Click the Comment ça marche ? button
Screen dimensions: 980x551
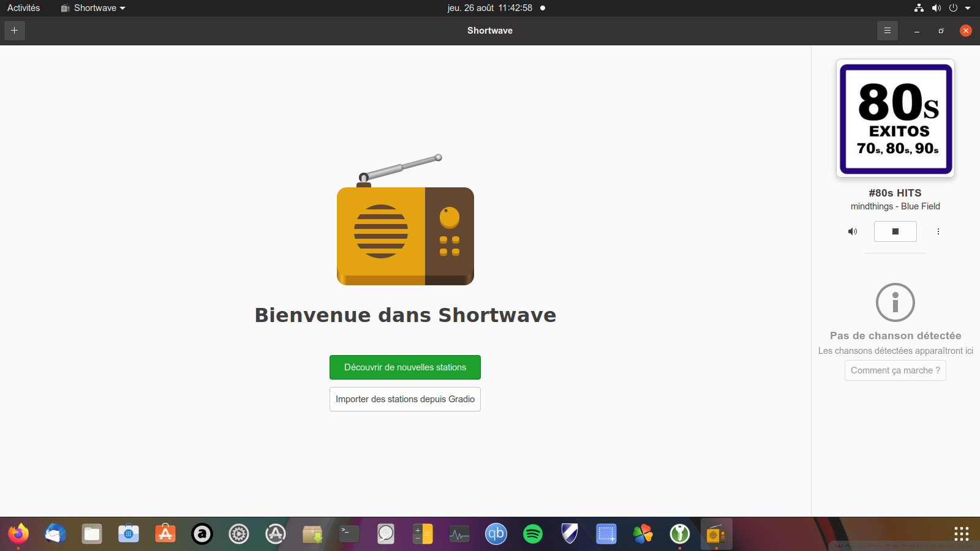click(x=895, y=370)
